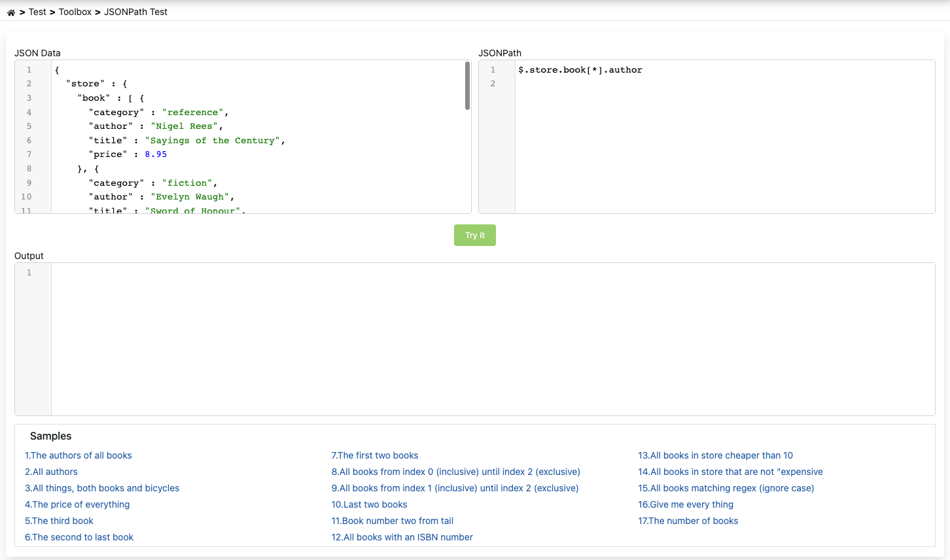
Task: Pick "The third book" sample
Action: [x=59, y=521]
